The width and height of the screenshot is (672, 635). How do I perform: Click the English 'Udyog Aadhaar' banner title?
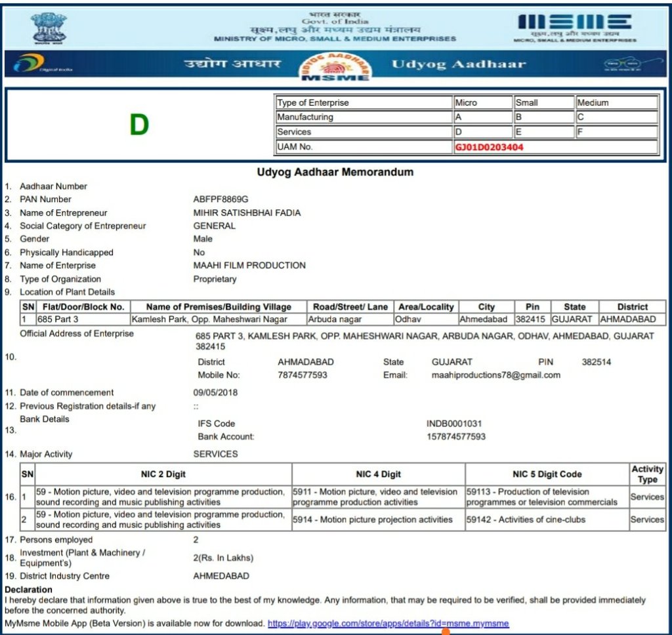[458, 64]
